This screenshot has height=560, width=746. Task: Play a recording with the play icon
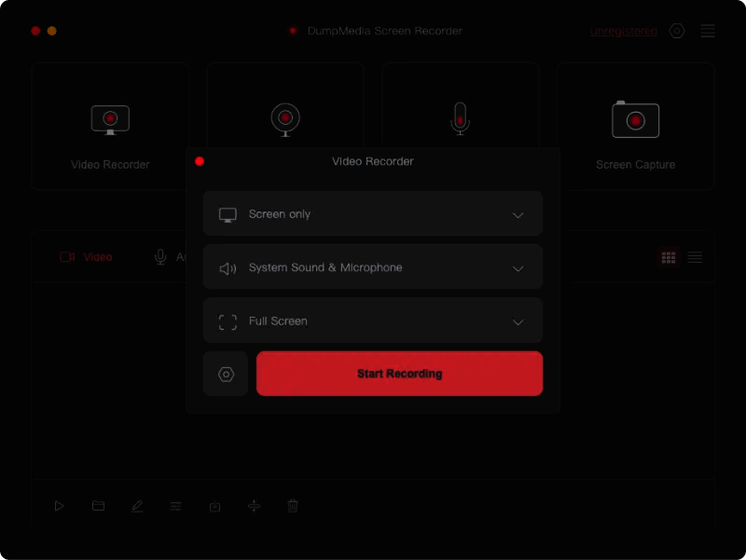(59, 506)
